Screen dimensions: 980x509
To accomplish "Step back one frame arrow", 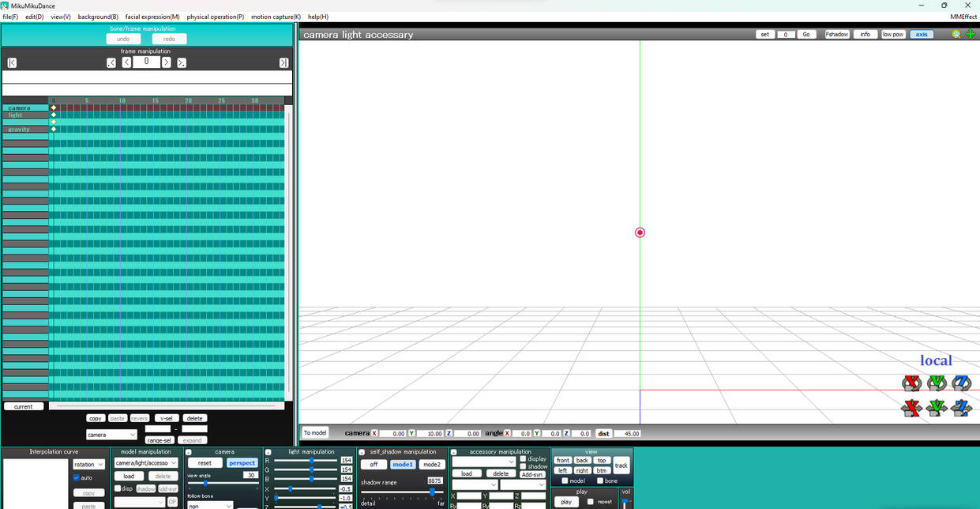I will coord(126,62).
